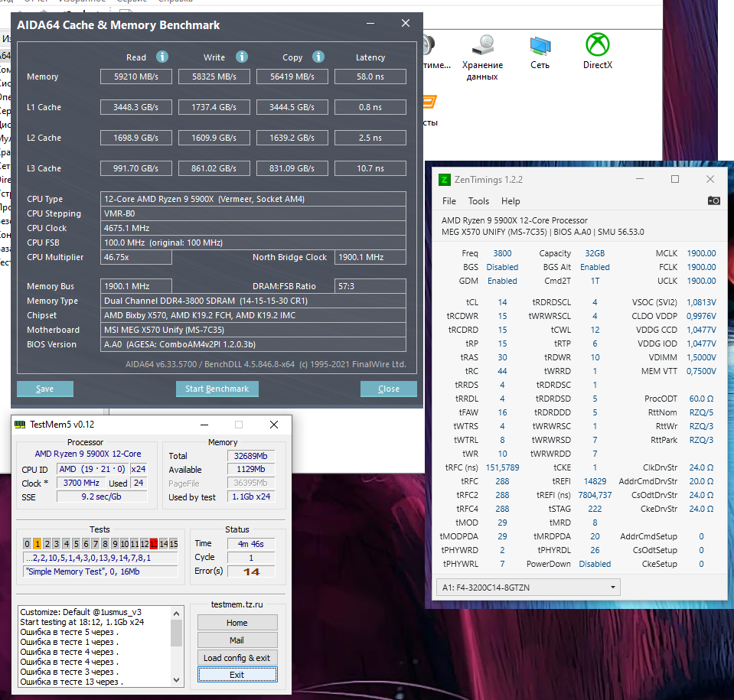Open the ZenTimings Help menu

pos(511,201)
